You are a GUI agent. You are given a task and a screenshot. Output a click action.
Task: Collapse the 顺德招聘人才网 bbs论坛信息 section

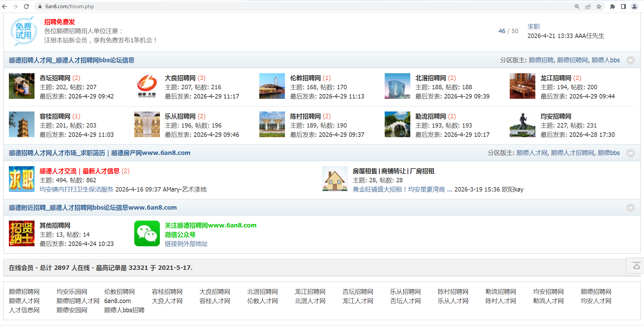(x=631, y=60)
